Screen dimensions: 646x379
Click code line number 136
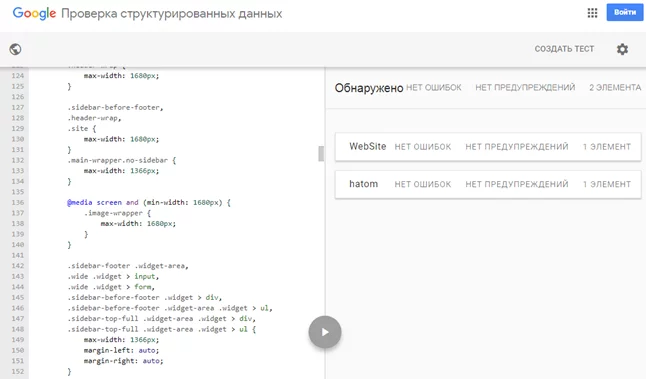(x=18, y=202)
